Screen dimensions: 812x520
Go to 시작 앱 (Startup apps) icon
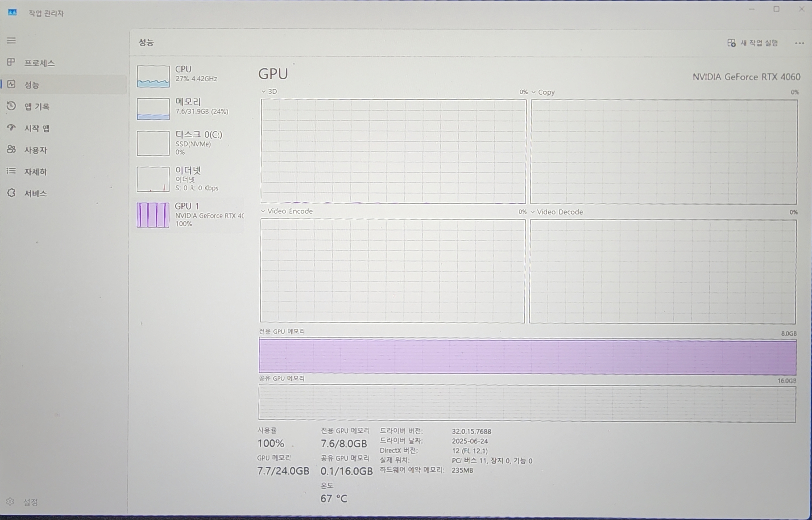pos(11,128)
